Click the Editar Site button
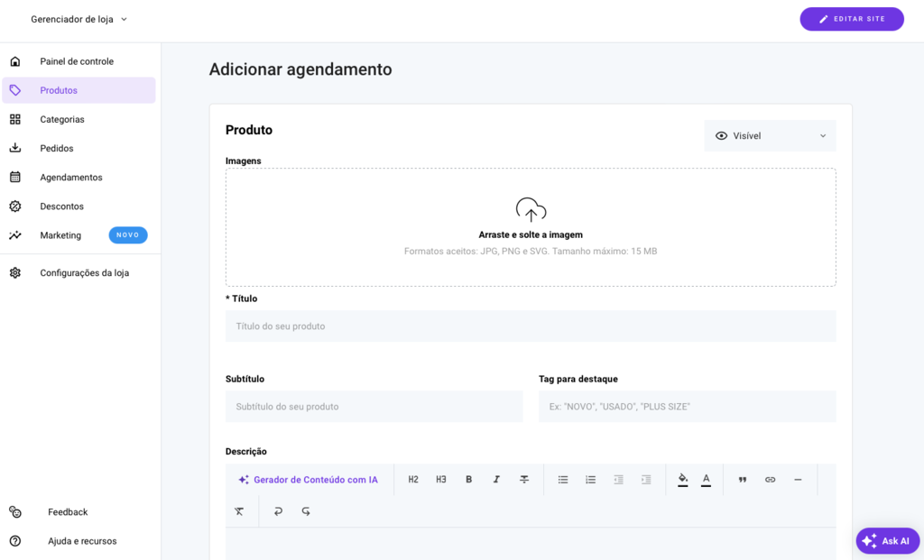The width and height of the screenshot is (924, 560). point(852,18)
